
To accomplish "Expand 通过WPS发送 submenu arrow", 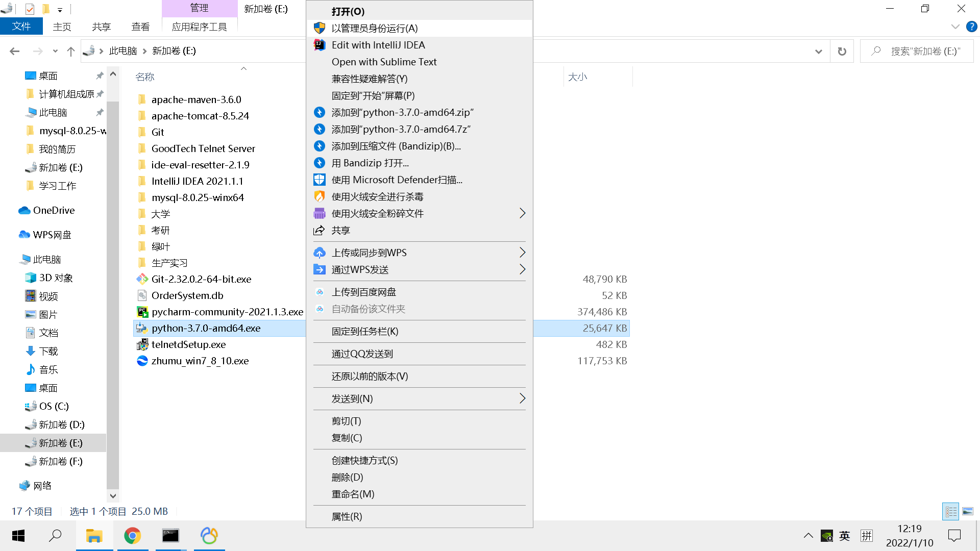I will pos(523,269).
